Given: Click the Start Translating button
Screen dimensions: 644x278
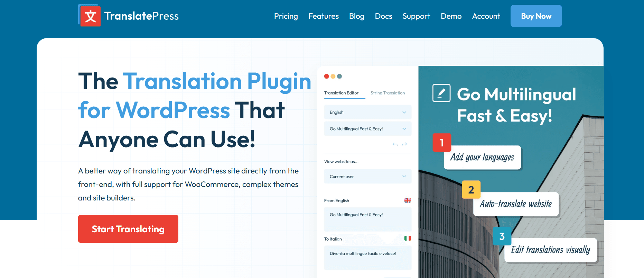Looking at the screenshot, I should coord(128,229).
